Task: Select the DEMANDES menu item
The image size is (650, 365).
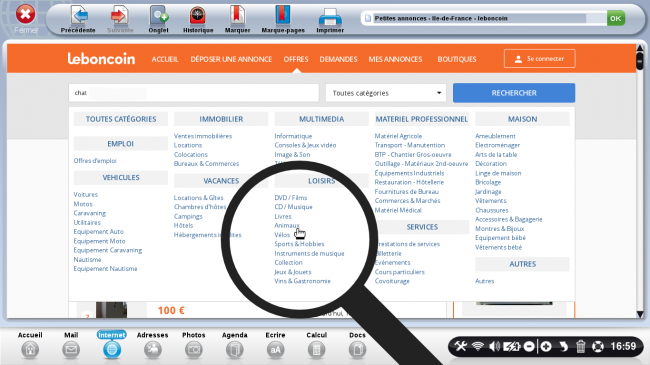Action: [x=338, y=59]
